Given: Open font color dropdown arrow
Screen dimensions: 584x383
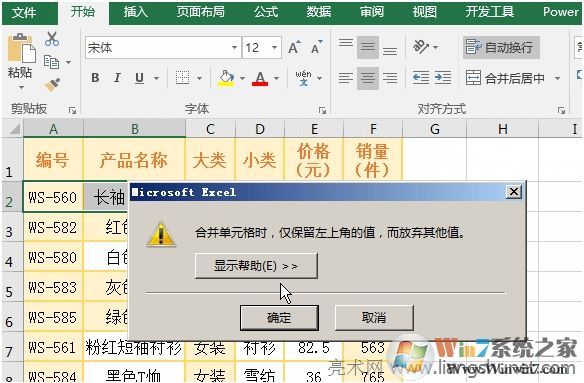Looking at the screenshot, I should (276, 78).
